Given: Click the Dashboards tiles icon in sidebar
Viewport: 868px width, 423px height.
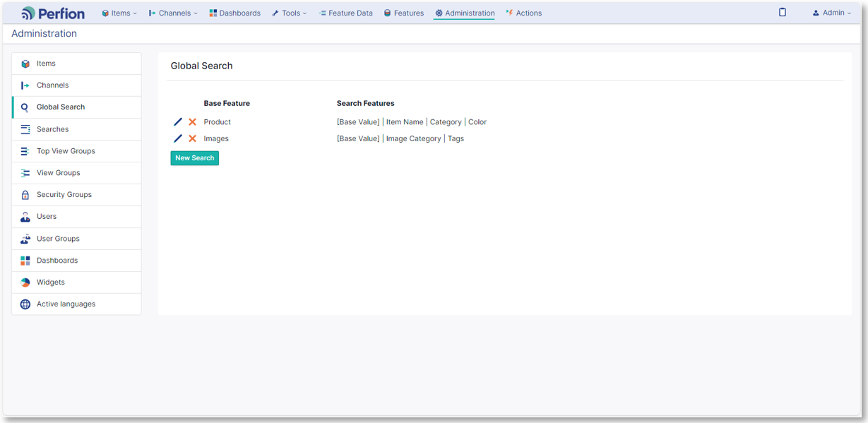Looking at the screenshot, I should coord(25,261).
